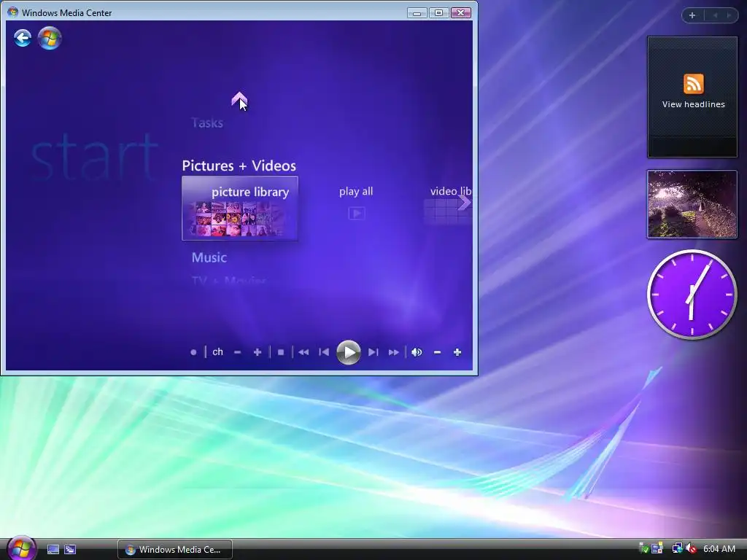Click the stop playback button
Image resolution: width=747 pixels, height=560 pixels.
point(281,352)
